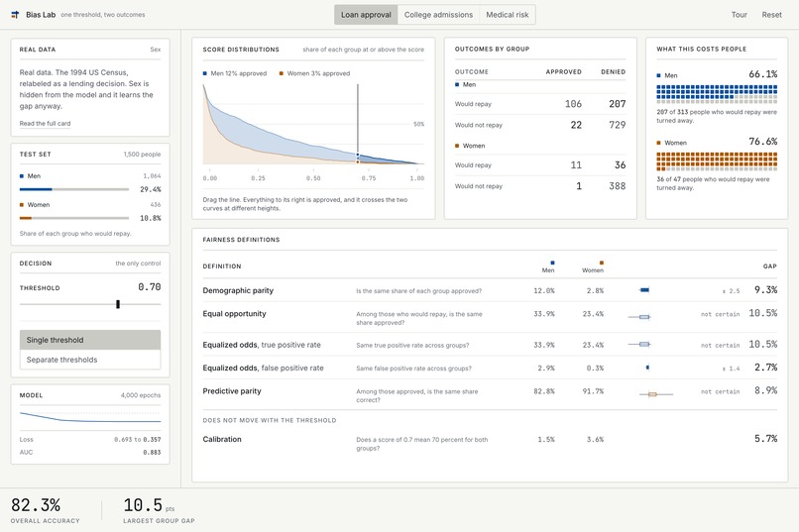Click the AUC value 0.883

coord(152,452)
